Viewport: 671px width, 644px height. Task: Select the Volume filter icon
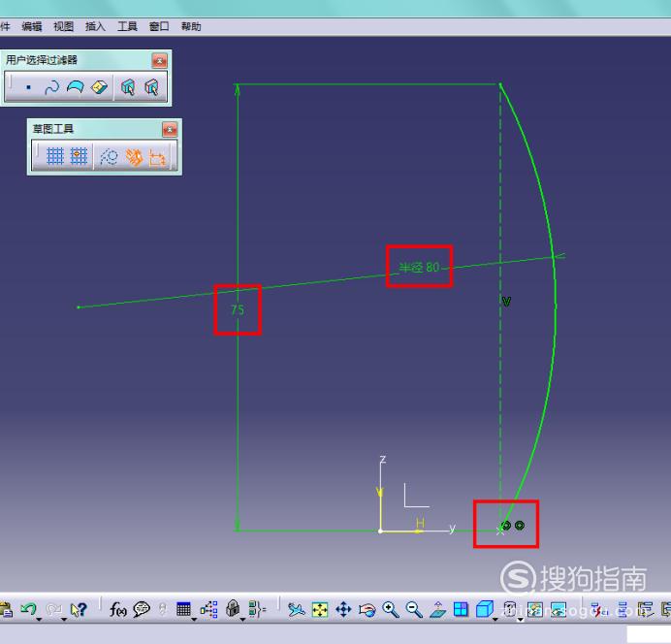coord(99,87)
